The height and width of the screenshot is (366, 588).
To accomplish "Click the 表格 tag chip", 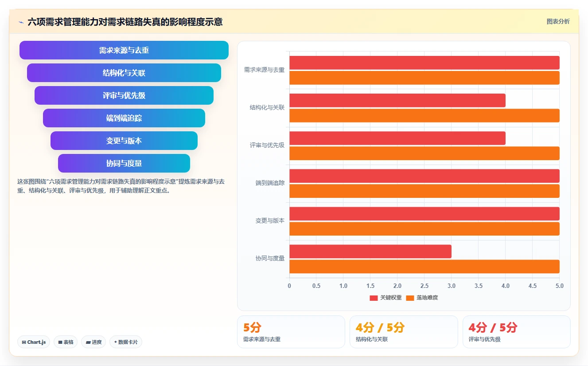I will point(66,342).
